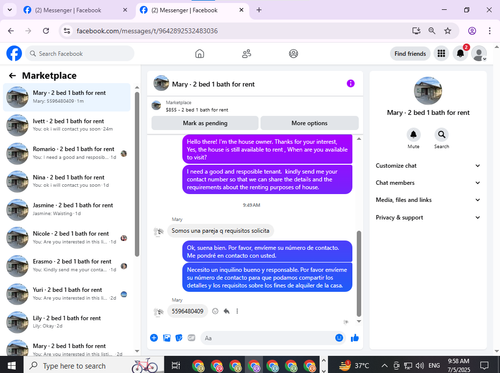Open Yuri - 2 bed 1 bath conversation

[67, 294]
